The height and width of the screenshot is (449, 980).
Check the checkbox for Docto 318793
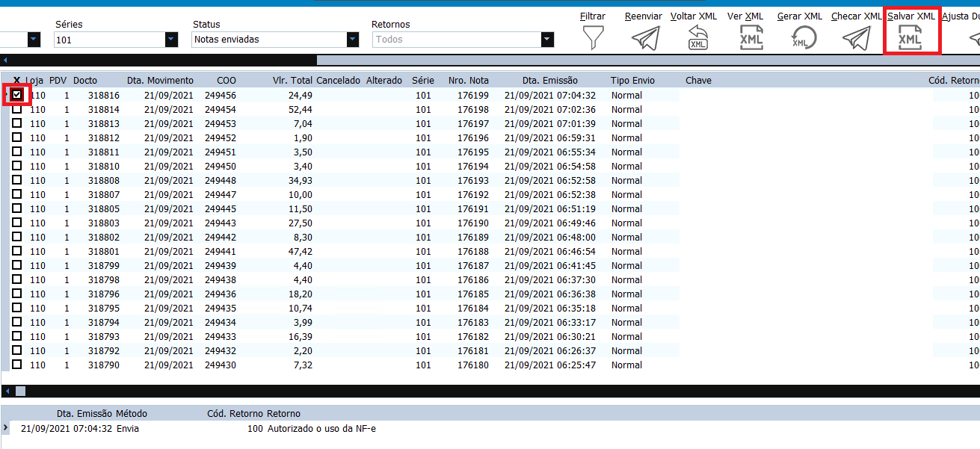pos(16,336)
